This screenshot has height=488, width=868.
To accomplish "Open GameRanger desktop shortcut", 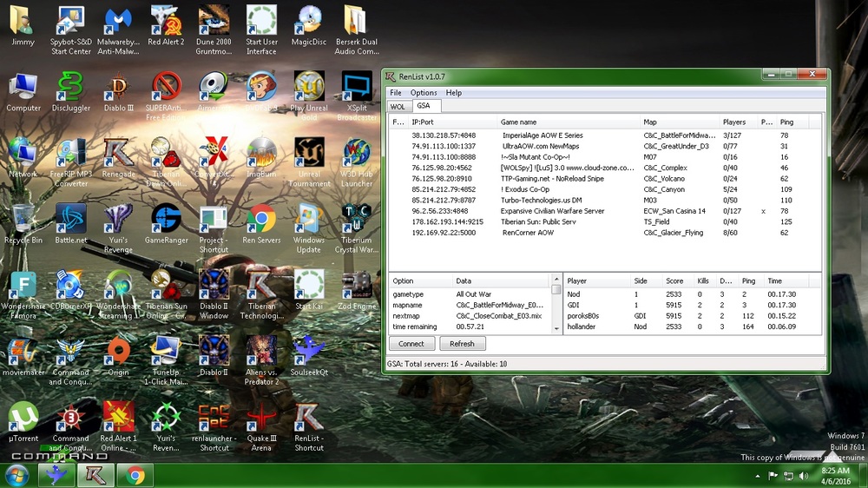I will 166,224.
